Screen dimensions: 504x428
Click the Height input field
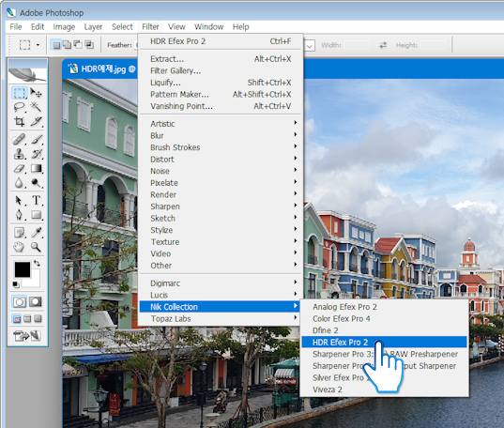[x=433, y=45]
